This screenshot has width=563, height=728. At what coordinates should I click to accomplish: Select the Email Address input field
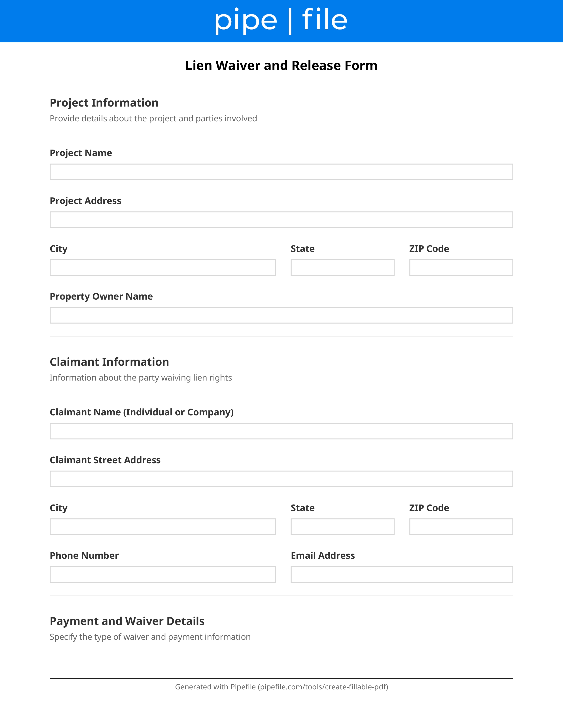pos(402,575)
